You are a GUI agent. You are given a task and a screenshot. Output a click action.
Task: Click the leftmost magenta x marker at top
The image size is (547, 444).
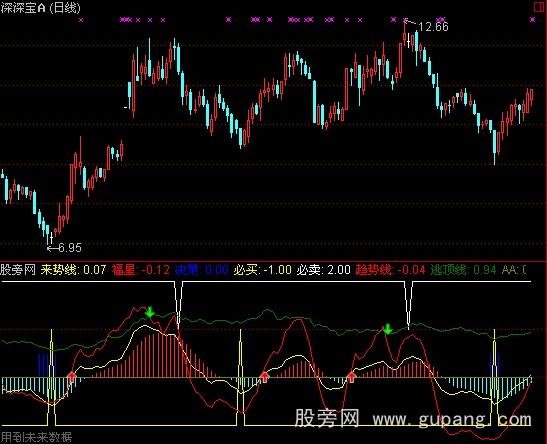click(81, 20)
